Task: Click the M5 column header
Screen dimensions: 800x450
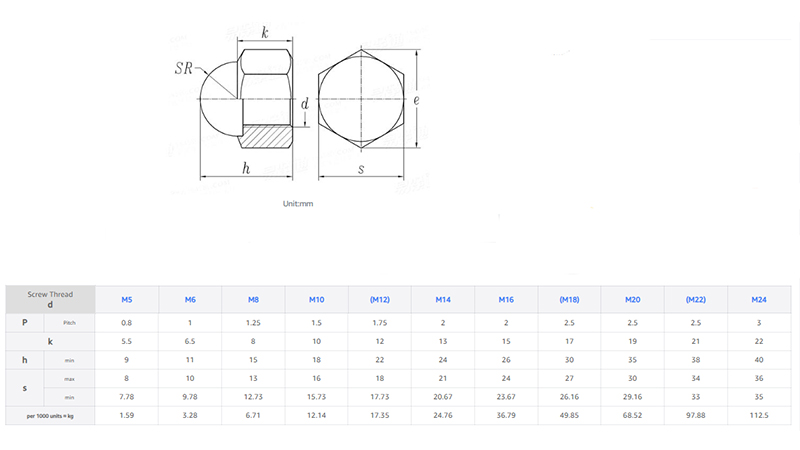Action: [127, 299]
